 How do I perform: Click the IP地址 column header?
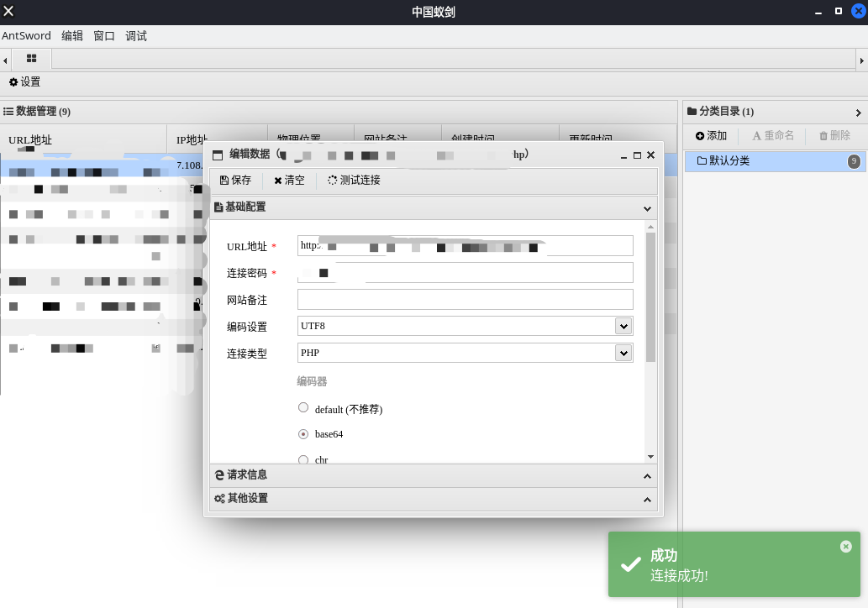tap(192, 140)
